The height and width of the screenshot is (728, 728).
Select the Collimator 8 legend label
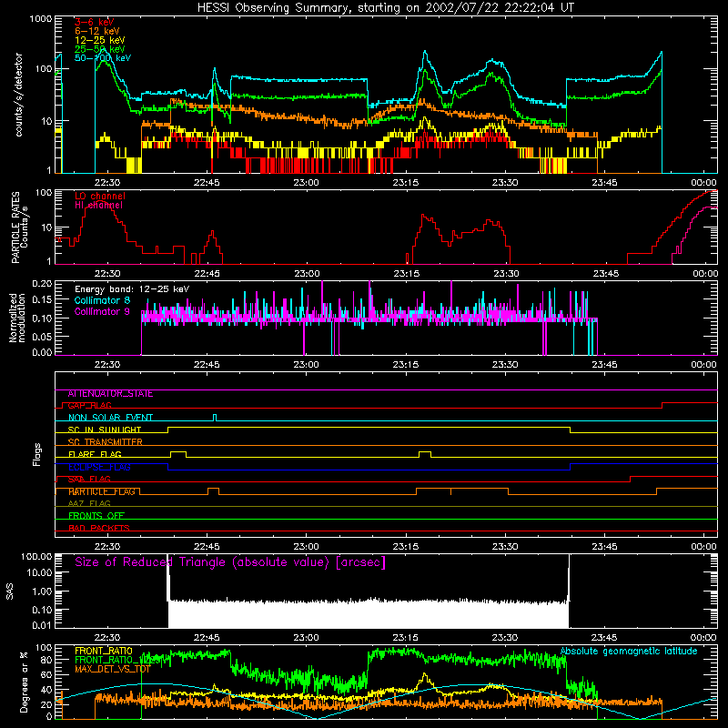tap(102, 300)
